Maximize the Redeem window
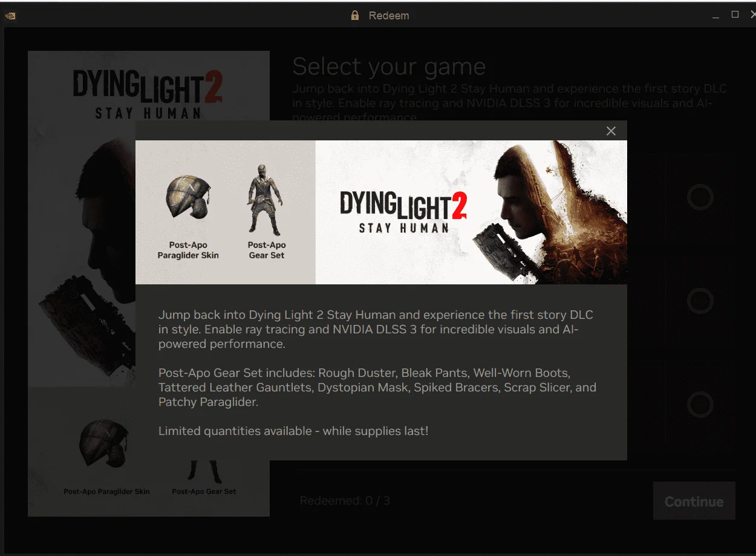Screen dimensions: 756x556 click(735, 15)
